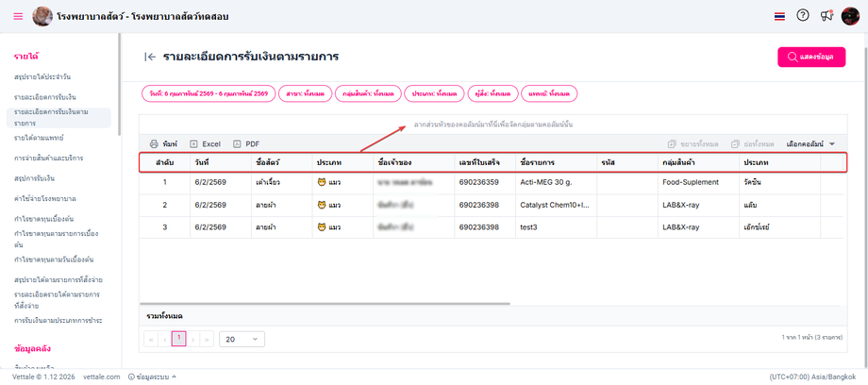Open ค่าใช้จ่ายโรงพยาบาล in sidebar

click(45, 198)
